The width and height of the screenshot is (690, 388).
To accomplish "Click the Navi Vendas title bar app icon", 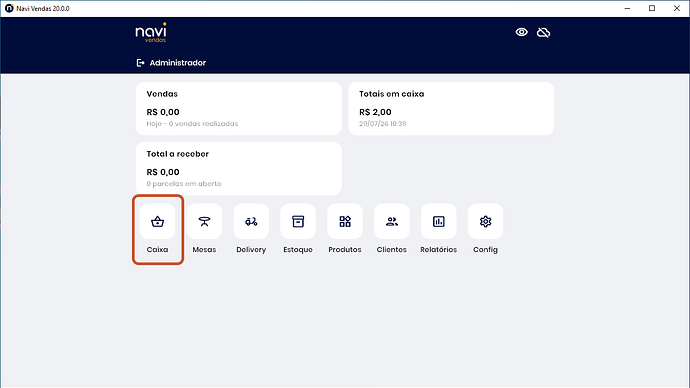I will 9,8.
